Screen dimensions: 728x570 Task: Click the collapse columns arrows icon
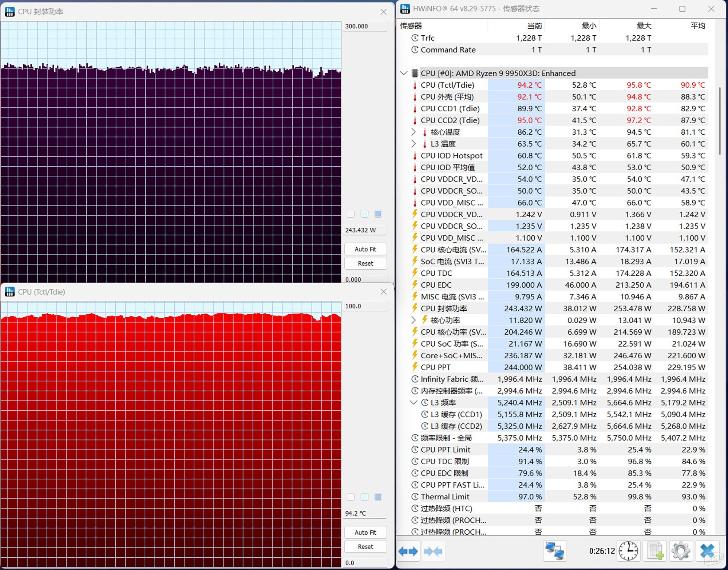click(433, 551)
